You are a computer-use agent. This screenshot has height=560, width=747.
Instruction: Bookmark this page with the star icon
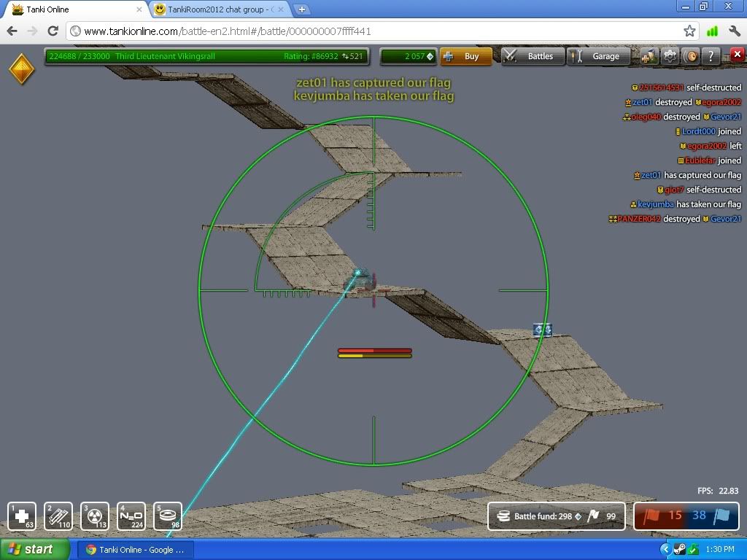click(x=689, y=31)
